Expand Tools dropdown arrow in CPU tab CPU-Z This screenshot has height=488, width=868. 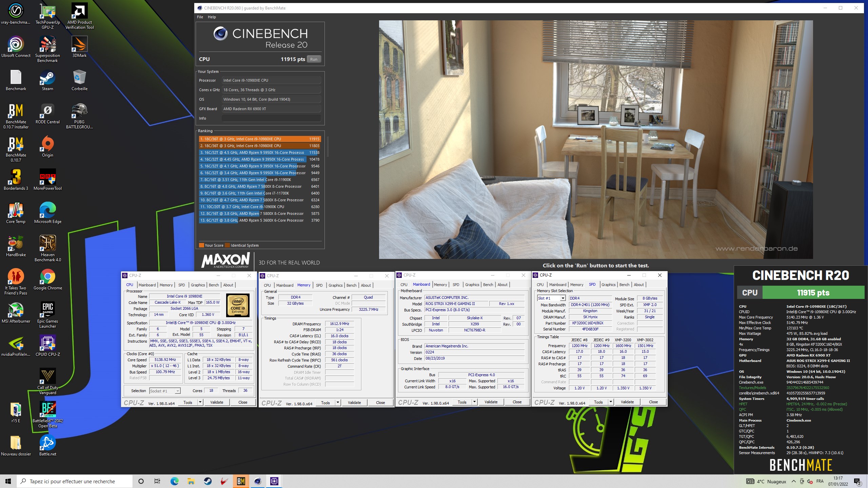(x=200, y=402)
